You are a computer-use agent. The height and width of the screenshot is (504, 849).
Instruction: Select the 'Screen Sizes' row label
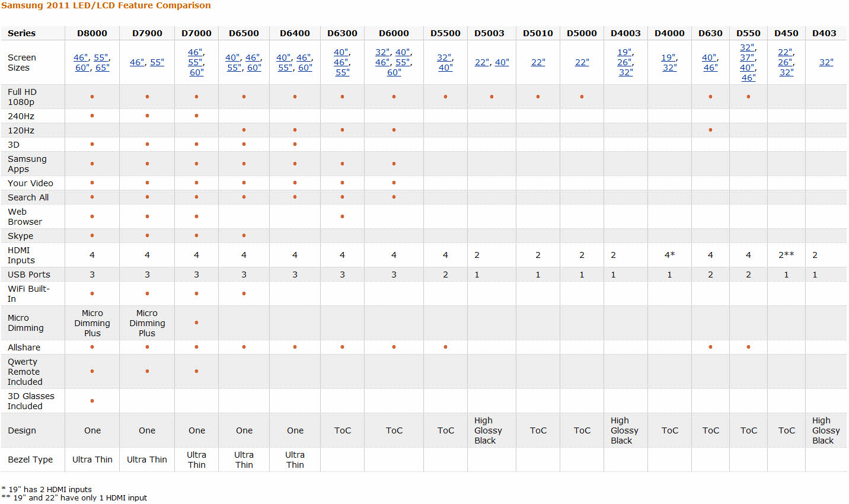coord(22,62)
